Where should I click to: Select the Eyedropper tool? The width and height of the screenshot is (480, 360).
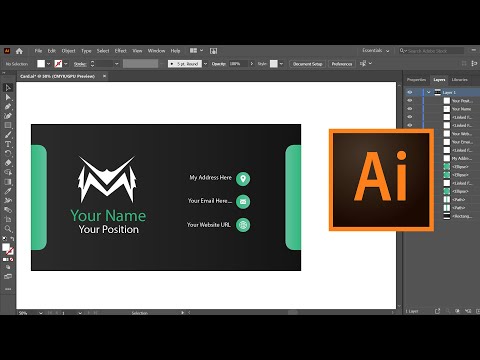click(x=8, y=191)
